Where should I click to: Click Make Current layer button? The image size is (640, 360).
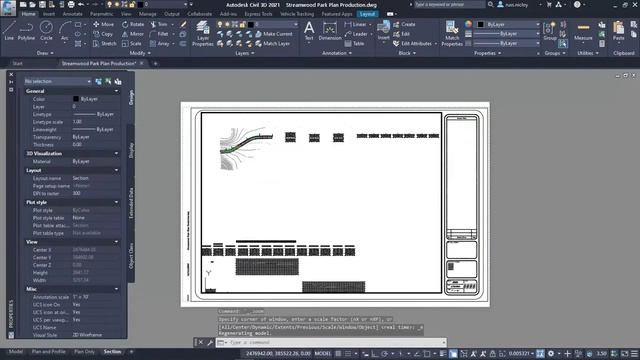coord(274,34)
